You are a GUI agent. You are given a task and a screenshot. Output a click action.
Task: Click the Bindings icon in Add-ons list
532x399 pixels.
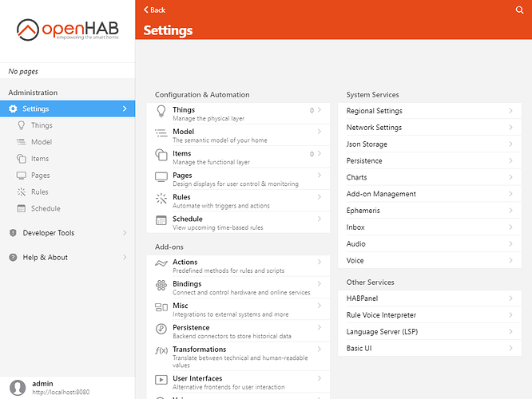coord(161,286)
